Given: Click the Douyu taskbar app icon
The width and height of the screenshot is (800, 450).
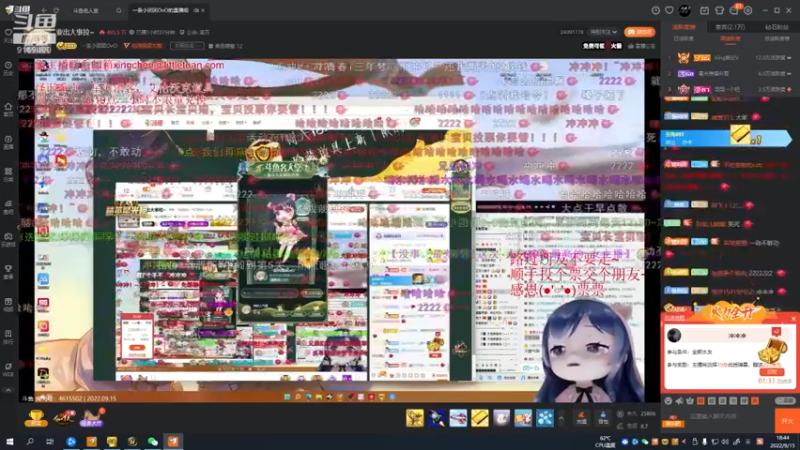Looking at the screenshot, I should click(x=173, y=441).
